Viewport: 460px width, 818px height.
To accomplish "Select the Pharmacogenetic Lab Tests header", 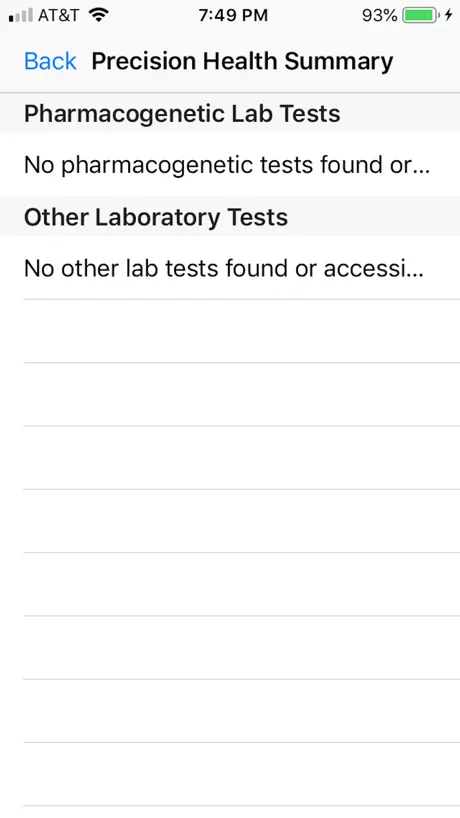I will pyautogui.click(x=230, y=113).
